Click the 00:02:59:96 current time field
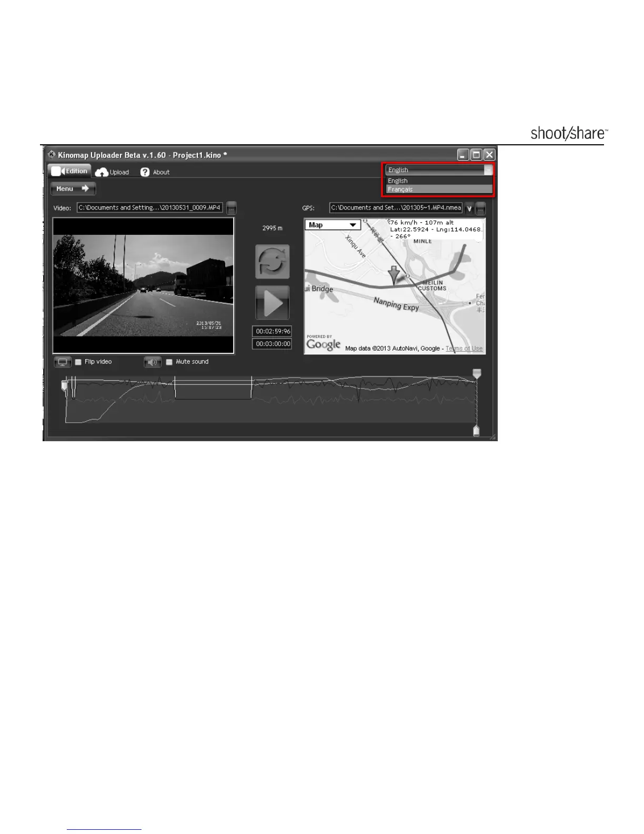Screen dimensions: 644x834 click(x=272, y=331)
